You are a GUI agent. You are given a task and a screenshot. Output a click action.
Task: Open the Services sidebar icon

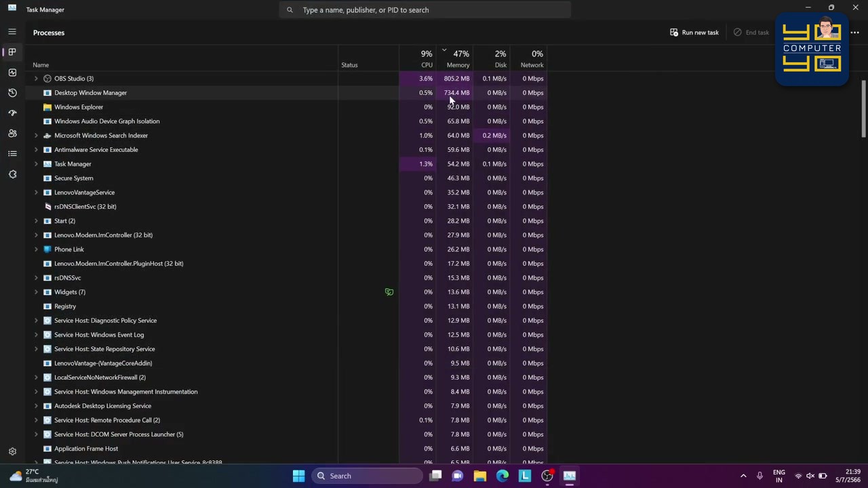(x=12, y=174)
